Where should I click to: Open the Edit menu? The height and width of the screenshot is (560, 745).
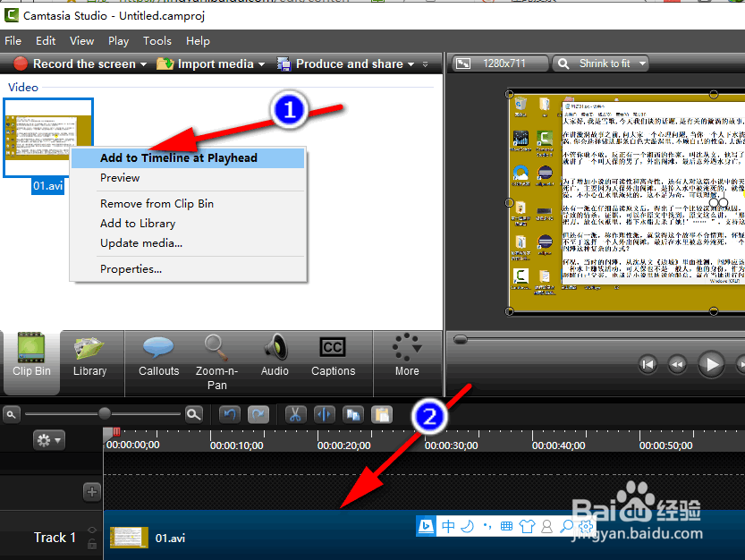coord(46,41)
